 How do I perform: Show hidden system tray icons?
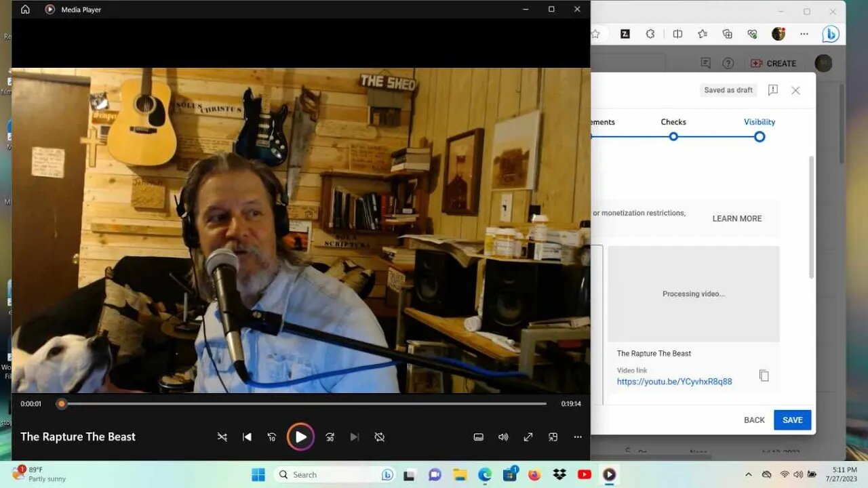[749, 474]
